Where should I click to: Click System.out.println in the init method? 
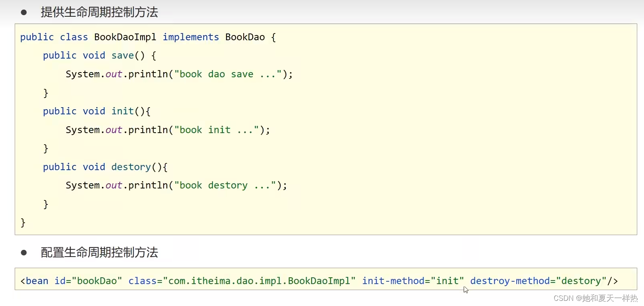click(117, 130)
